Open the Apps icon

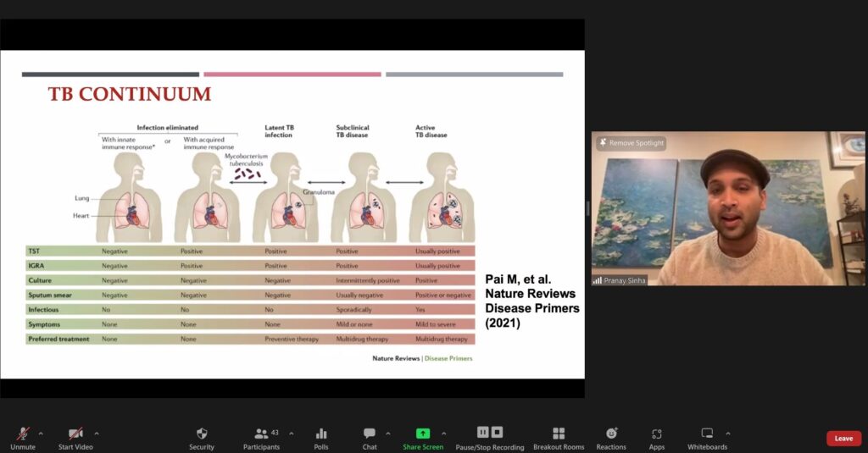click(657, 434)
